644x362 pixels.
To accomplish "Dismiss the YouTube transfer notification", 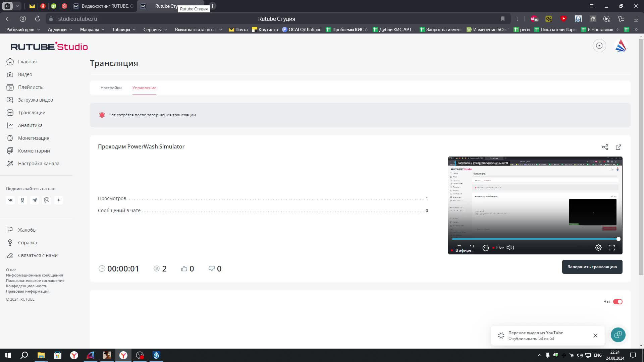I will point(595,336).
